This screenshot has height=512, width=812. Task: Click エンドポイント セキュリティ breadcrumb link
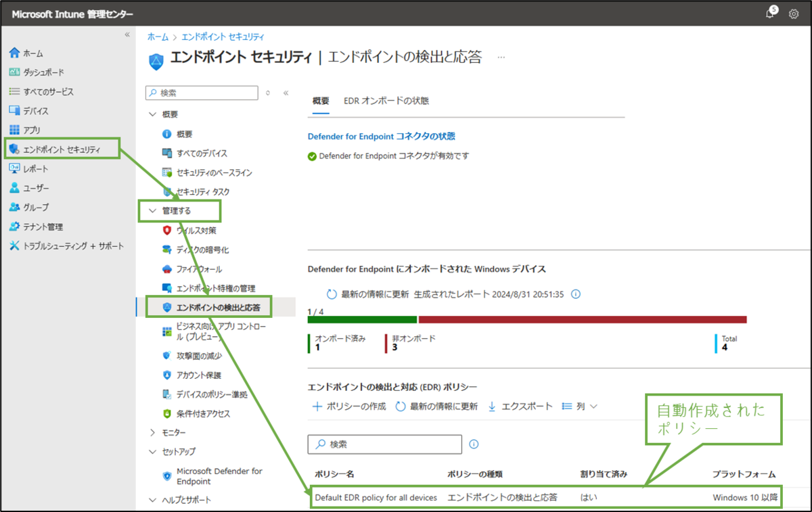[x=223, y=37]
